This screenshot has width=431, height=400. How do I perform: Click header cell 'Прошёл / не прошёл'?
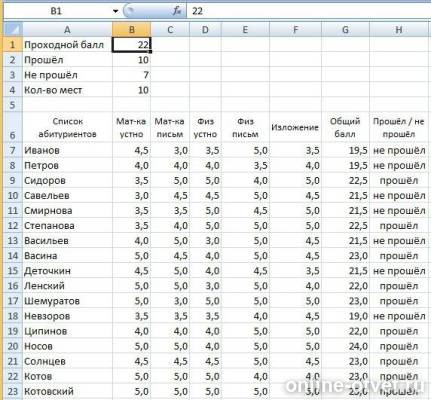coord(399,128)
